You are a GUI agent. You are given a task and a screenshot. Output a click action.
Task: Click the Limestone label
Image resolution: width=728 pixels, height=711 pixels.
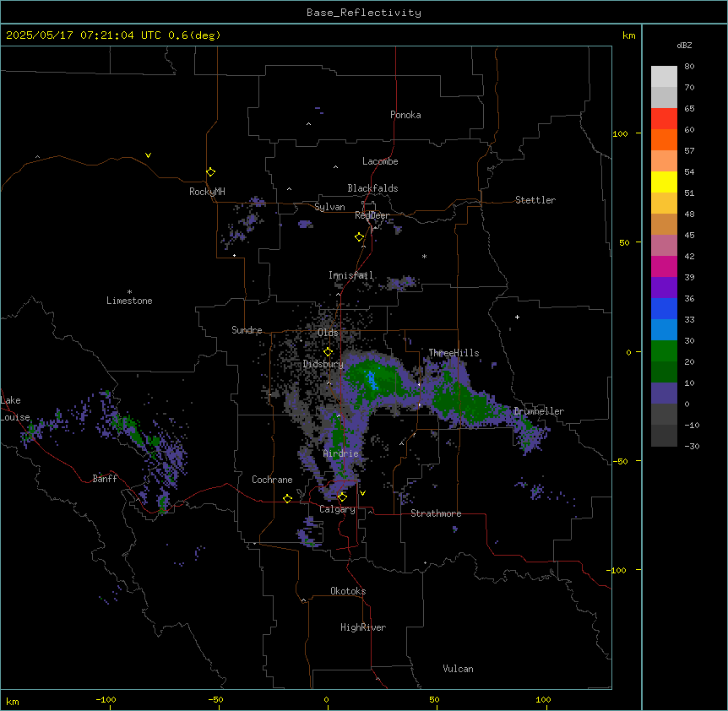pyautogui.click(x=129, y=301)
